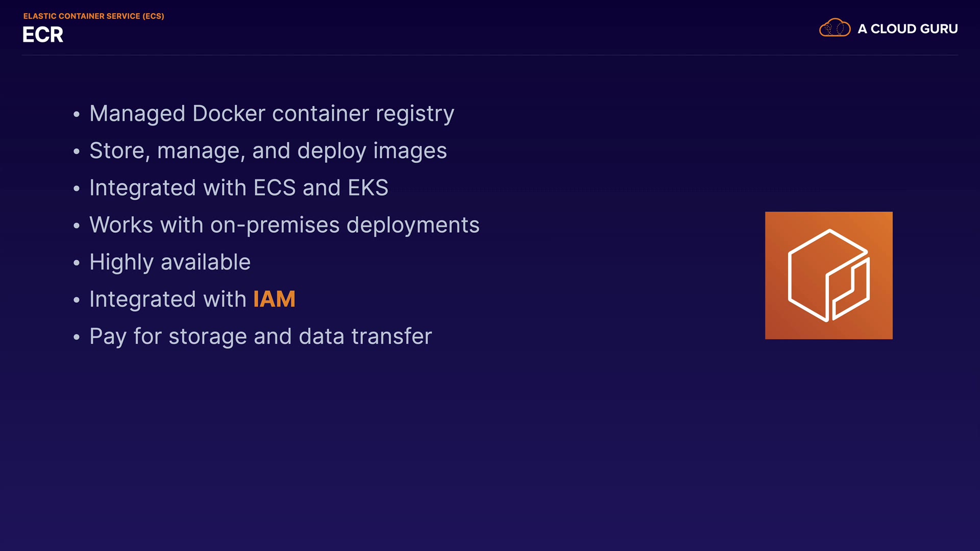Select the "ECR" slide title

pos(43,35)
